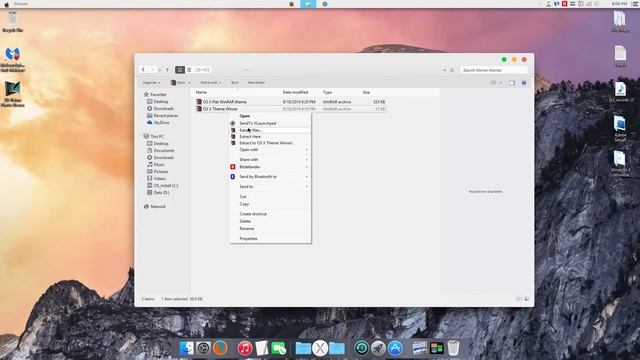The image size is (640, 360).
Task: Expand Share with in the context menu
Action: (270, 160)
